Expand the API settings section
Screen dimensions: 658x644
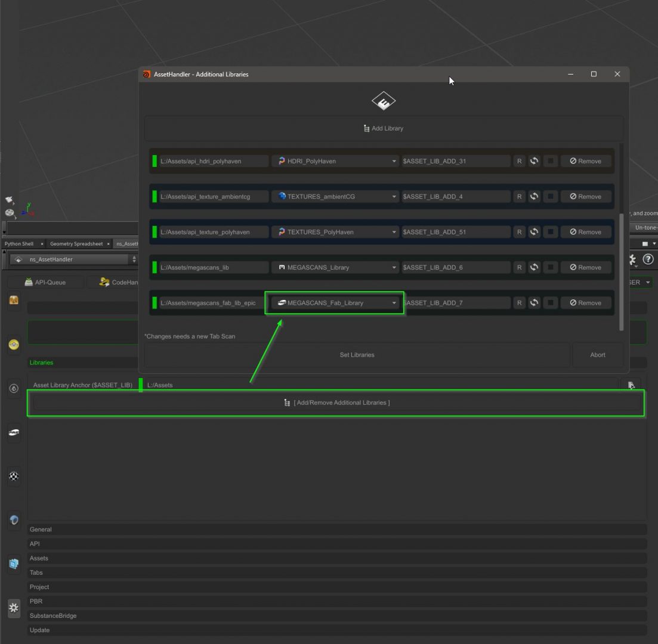point(337,544)
